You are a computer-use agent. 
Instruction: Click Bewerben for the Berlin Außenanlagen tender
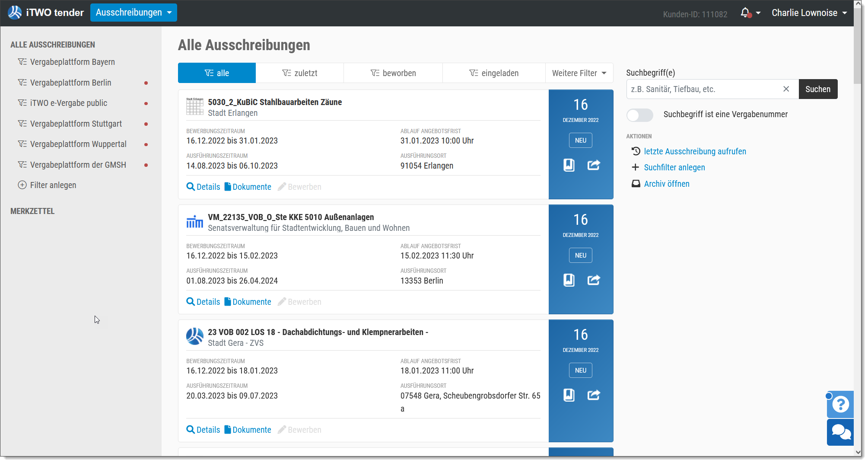299,302
